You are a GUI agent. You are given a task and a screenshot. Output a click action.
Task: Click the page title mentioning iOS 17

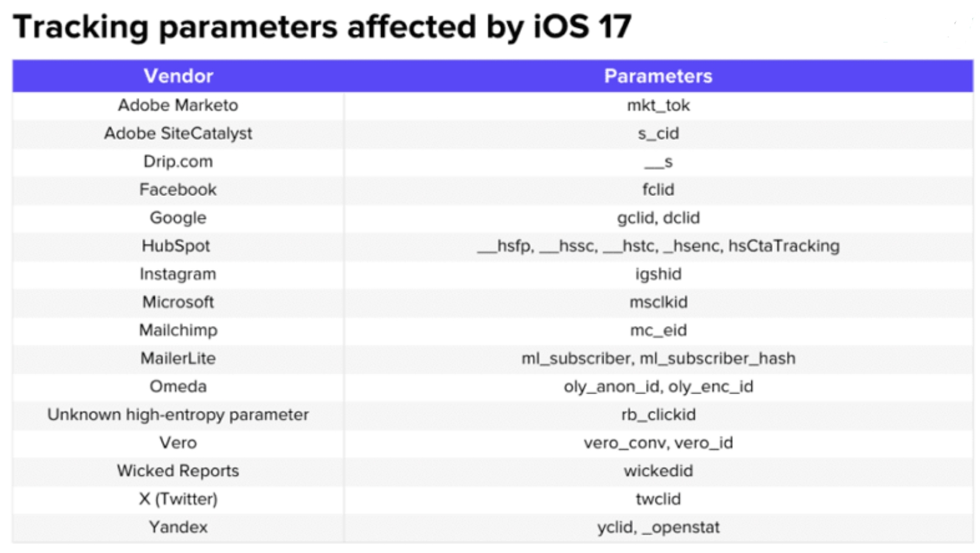coord(322,27)
